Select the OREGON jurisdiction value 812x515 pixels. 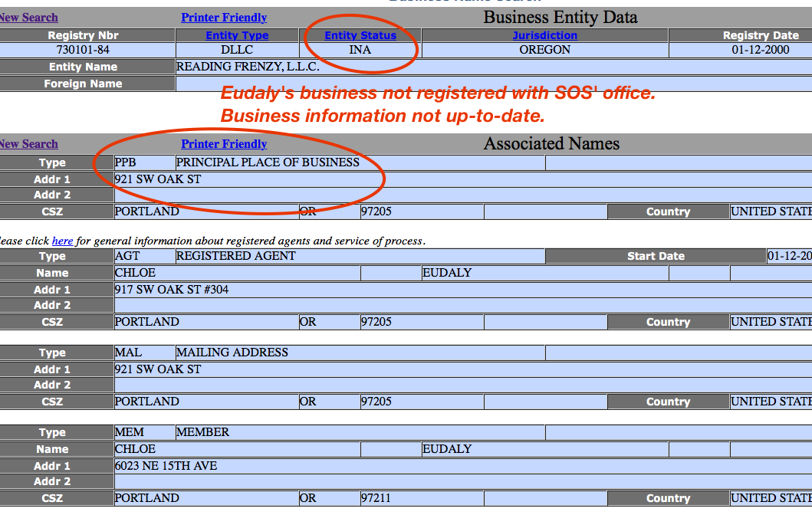[545, 50]
